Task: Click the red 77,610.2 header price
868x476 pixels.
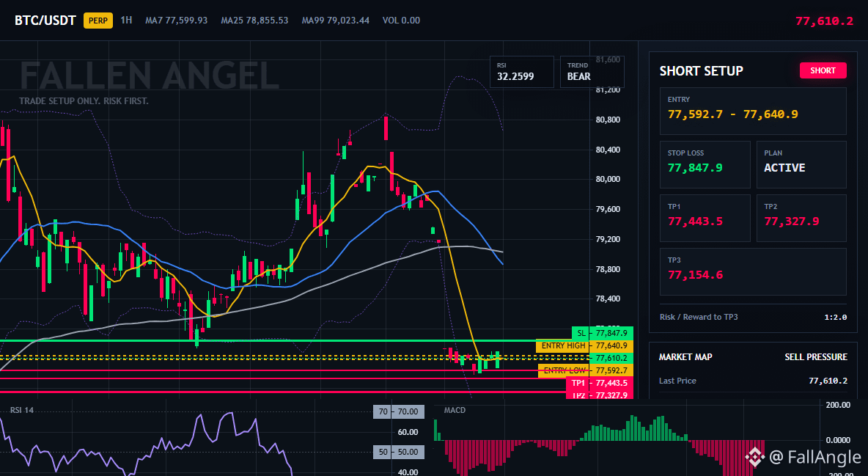Action: (x=824, y=21)
